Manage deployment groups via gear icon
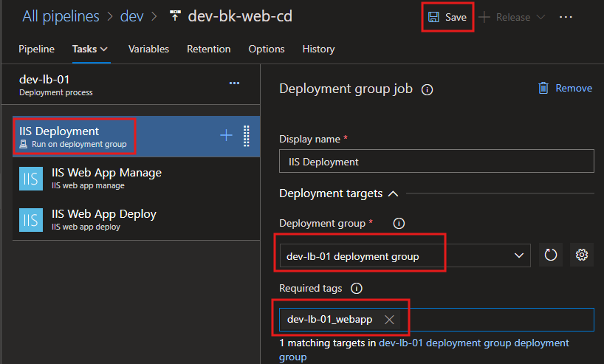Viewport: 604px width, 364px height. (582, 255)
